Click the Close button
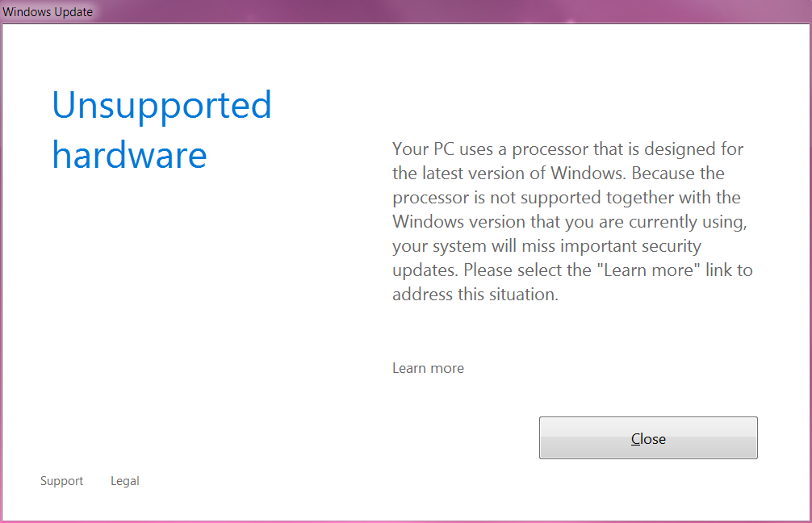Screen dimensions: 812x523 point(648,437)
